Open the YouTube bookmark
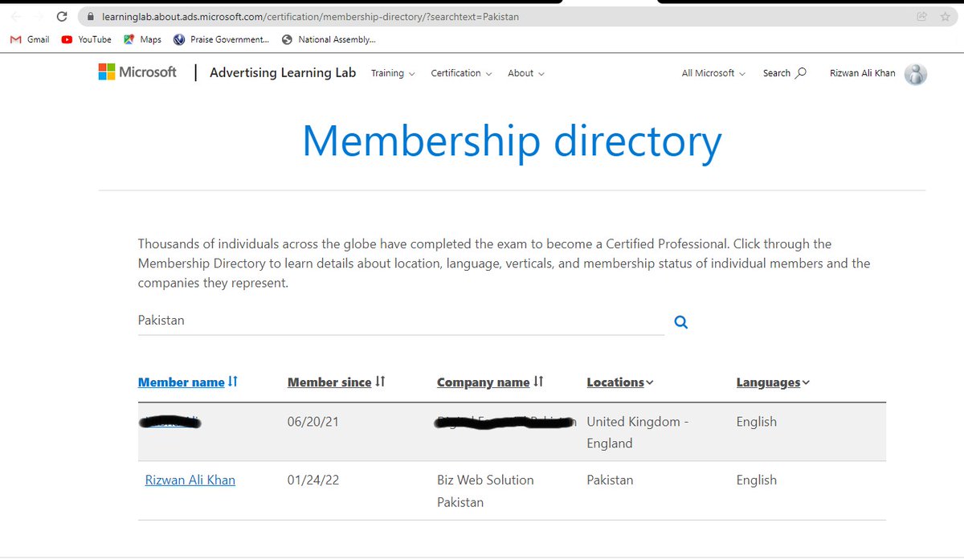Image resolution: width=964 pixels, height=560 pixels. pos(87,39)
